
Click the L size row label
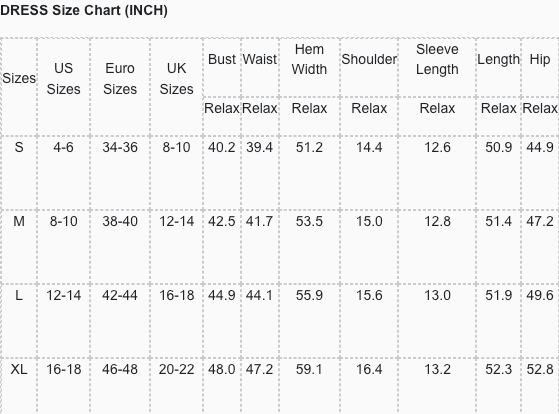19,295
